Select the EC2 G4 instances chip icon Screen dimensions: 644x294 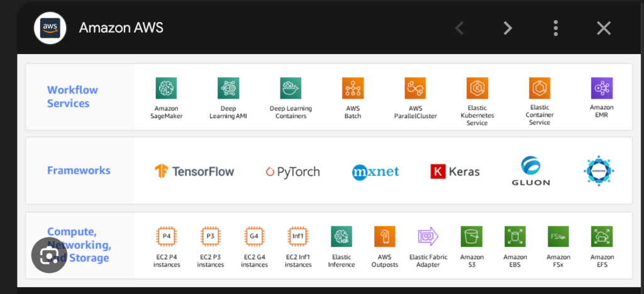[x=254, y=237]
